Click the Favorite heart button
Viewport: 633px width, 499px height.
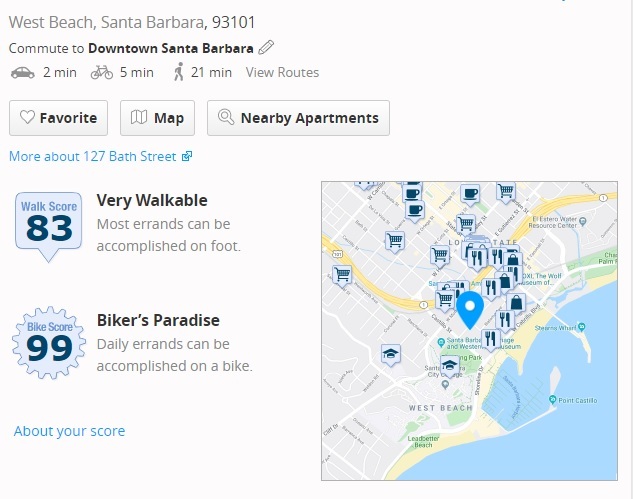(59, 118)
